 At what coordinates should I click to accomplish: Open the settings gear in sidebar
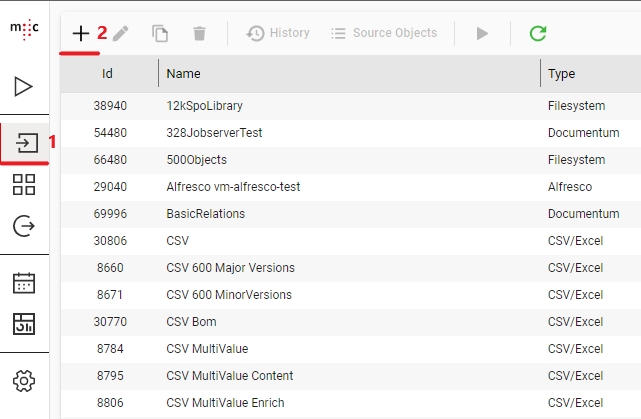tap(24, 380)
